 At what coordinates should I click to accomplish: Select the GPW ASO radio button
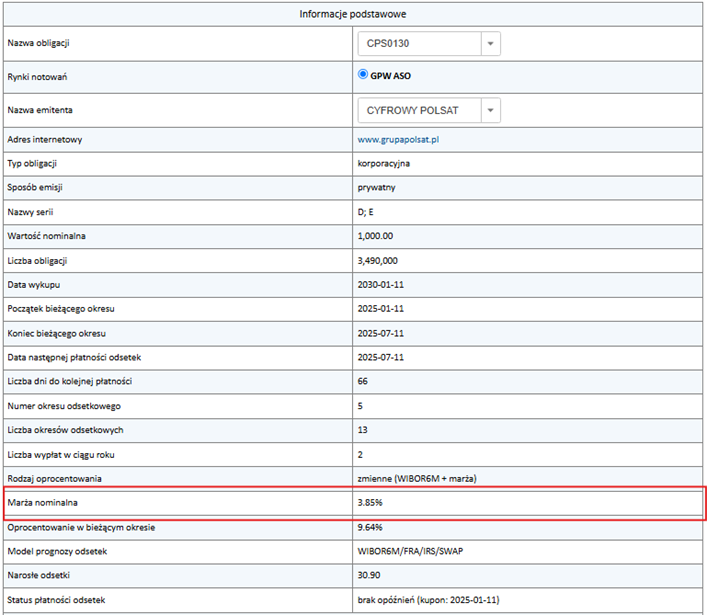(x=363, y=75)
